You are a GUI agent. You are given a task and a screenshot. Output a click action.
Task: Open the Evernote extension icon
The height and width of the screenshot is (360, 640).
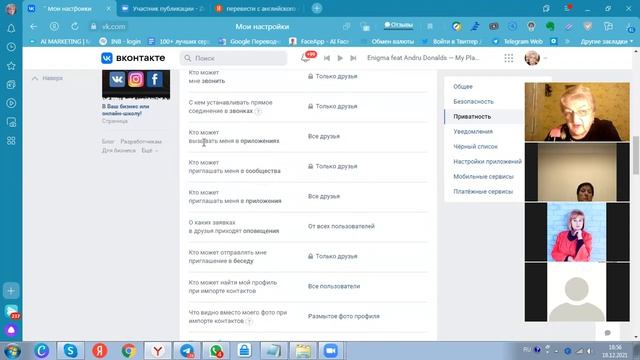coord(550,27)
